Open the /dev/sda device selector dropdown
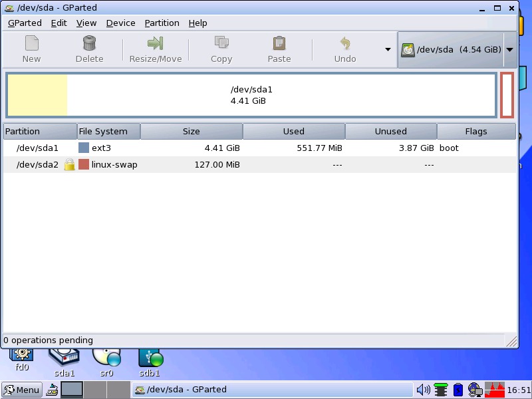 coord(509,49)
